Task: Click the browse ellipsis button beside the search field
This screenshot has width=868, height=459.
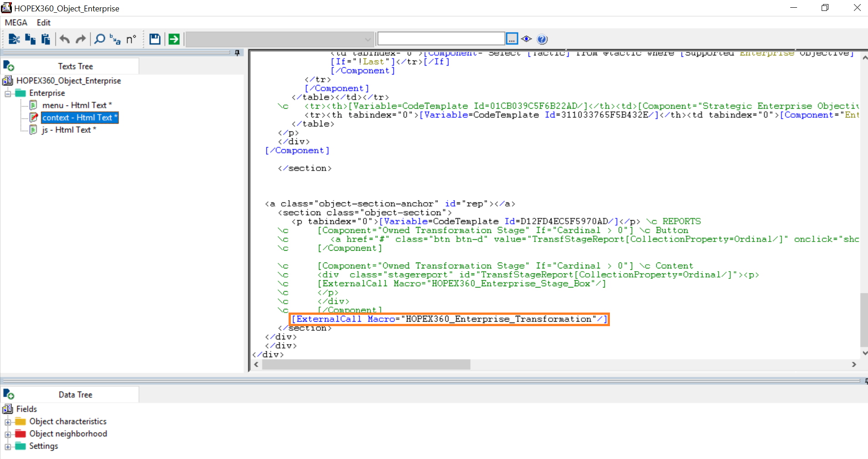Action: tap(512, 39)
